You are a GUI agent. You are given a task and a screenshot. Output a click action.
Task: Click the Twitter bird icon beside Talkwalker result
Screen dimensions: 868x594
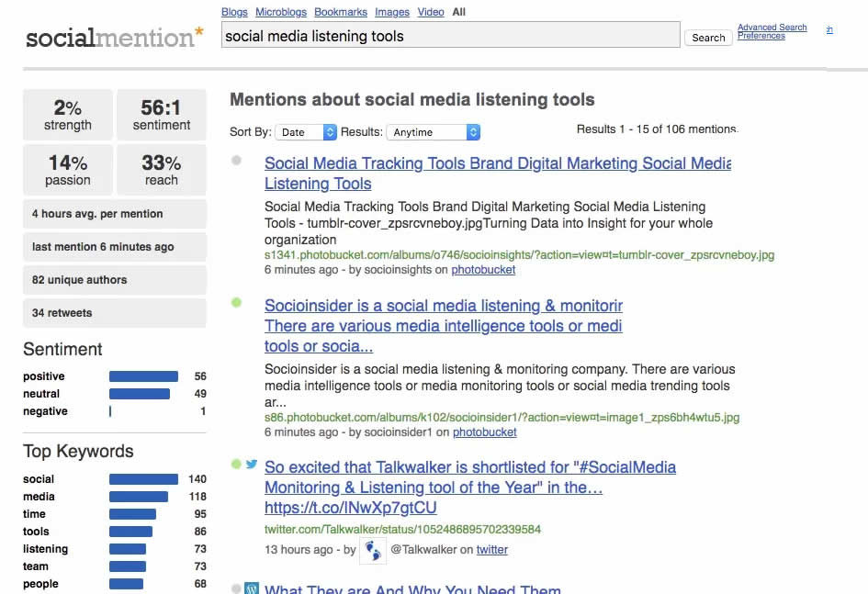(252, 465)
